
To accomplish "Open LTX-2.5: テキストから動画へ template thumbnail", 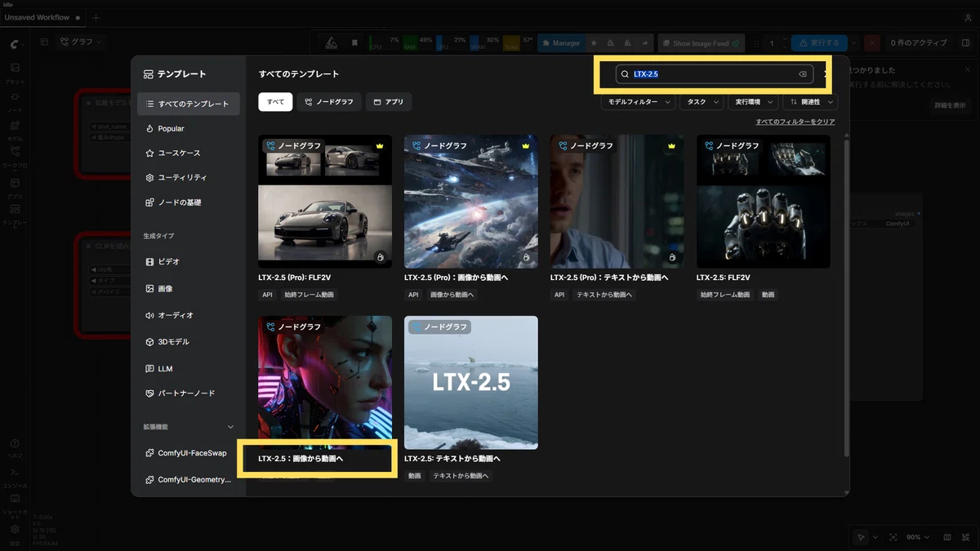I will pyautogui.click(x=471, y=383).
